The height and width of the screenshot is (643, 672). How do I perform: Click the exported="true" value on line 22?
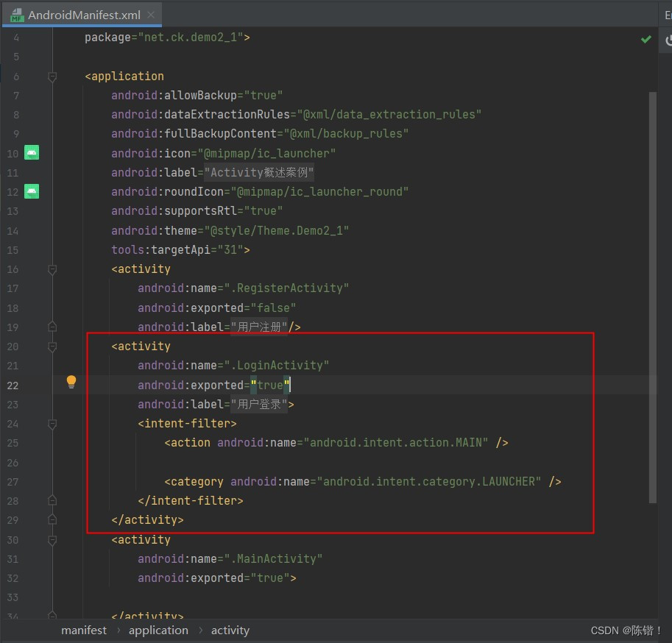pos(270,385)
